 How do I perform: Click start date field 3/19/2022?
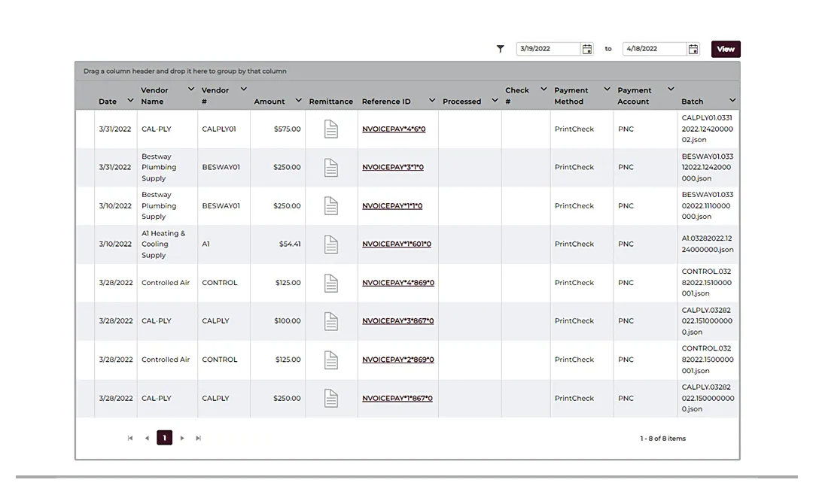pyautogui.click(x=548, y=49)
